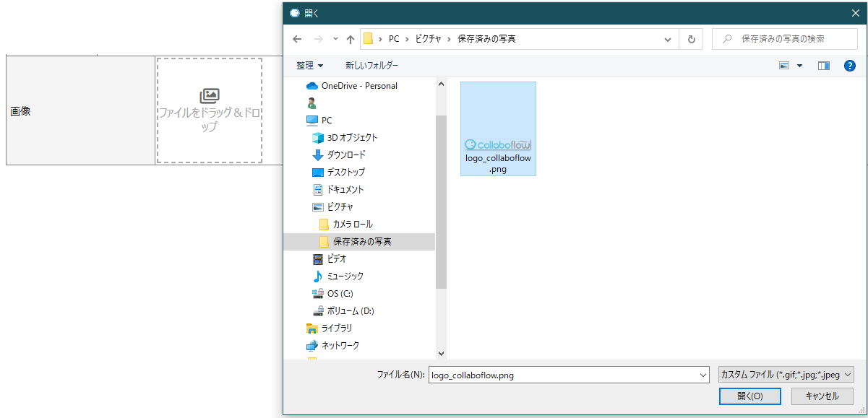Go back with the left arrow
This screenshot has width=868, height=418.
click(x=297, y=39)
